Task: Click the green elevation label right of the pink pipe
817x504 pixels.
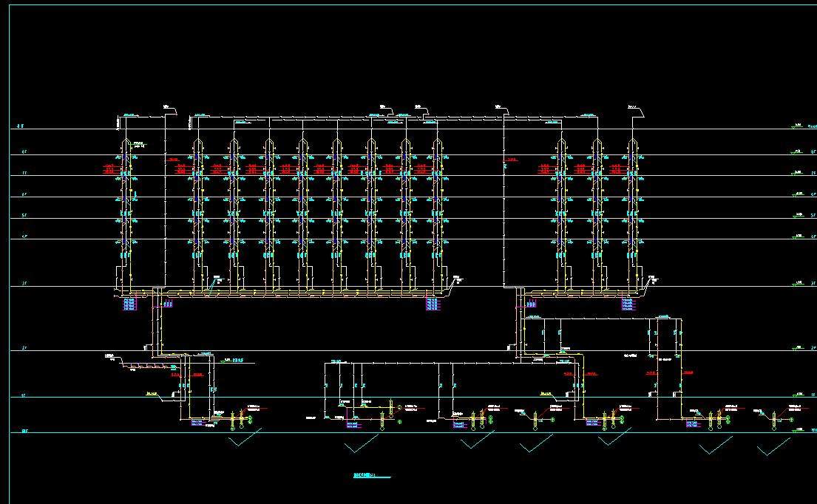Action: 233,361
